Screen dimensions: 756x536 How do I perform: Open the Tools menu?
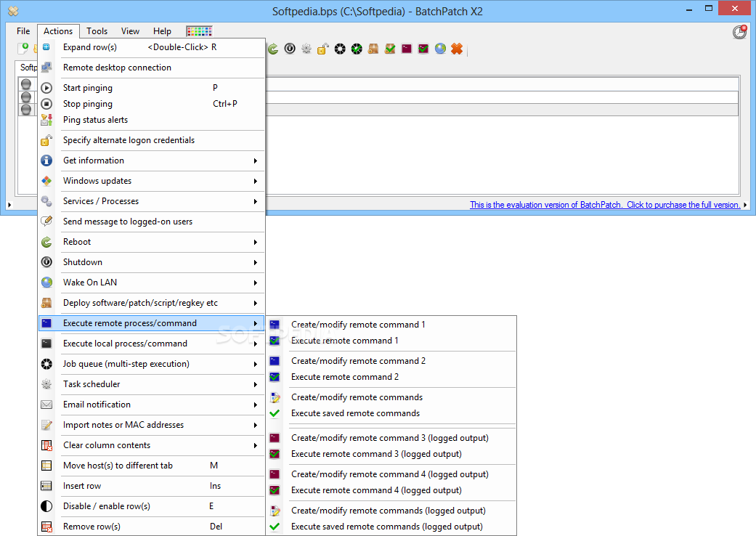click(97, 31)
